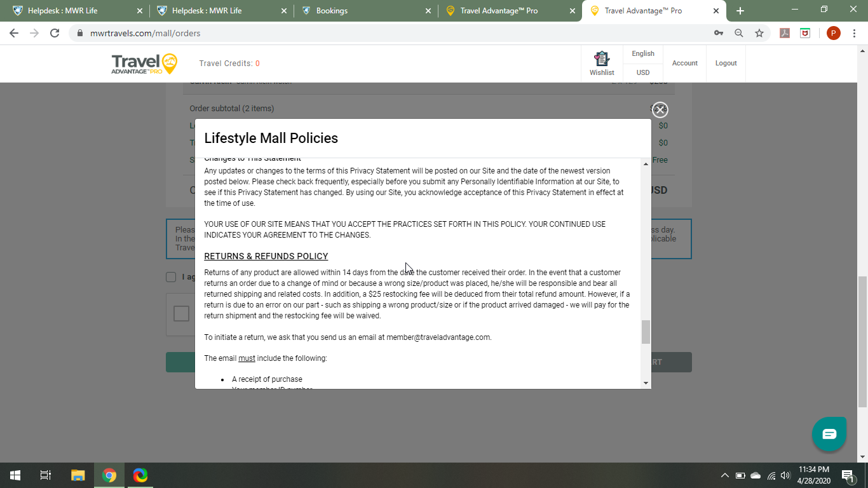
Task: Select the active Travel Advantage Pro tab
Action: click(x=654, y=11)
